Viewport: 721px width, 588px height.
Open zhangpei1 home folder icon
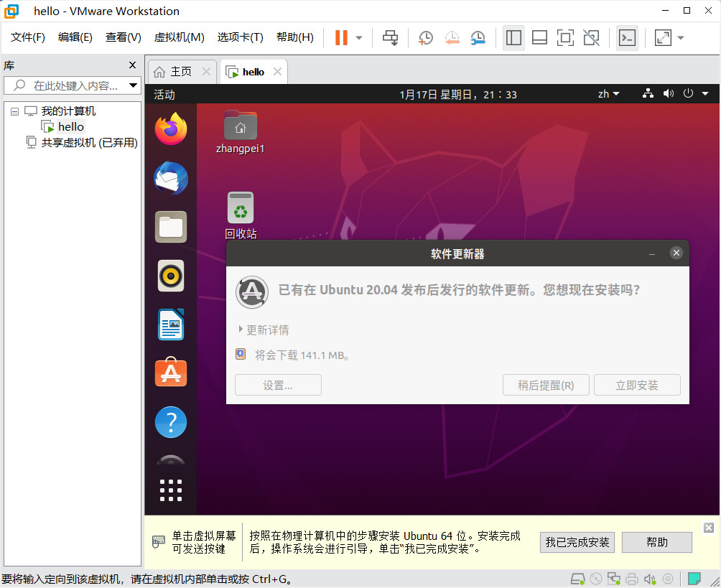tap(240, 132)
